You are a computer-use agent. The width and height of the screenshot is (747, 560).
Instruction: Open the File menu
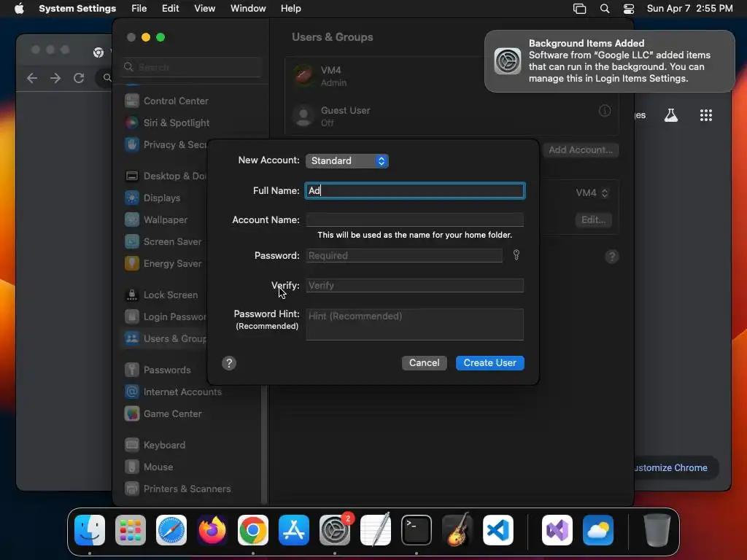(139, 9)
